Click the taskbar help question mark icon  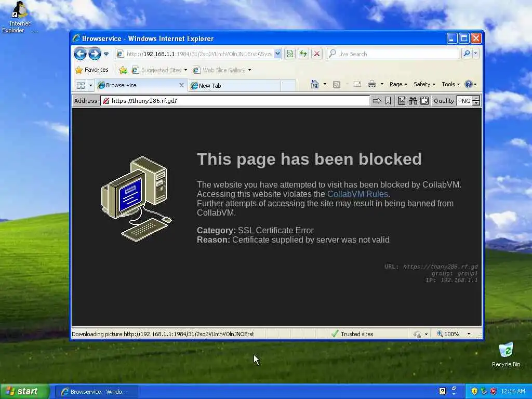click(442, 391)
